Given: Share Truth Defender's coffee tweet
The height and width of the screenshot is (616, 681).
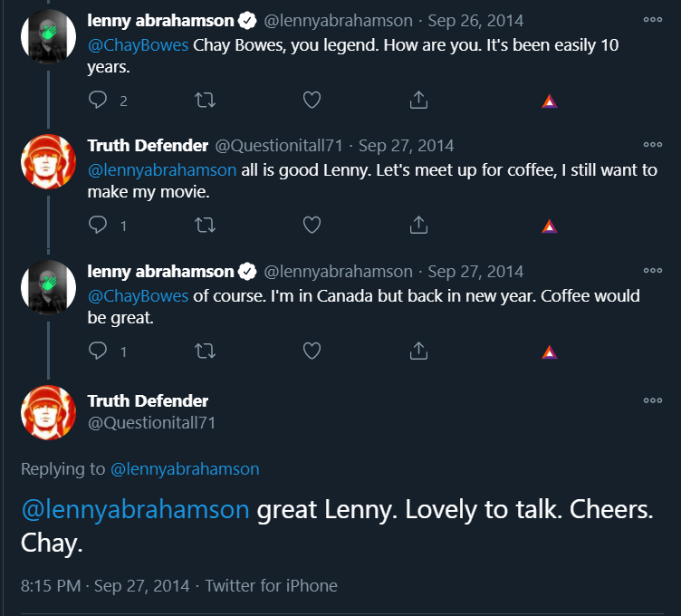Looking at the screenshot, I should pyautogui.click(x=418, y=226).
